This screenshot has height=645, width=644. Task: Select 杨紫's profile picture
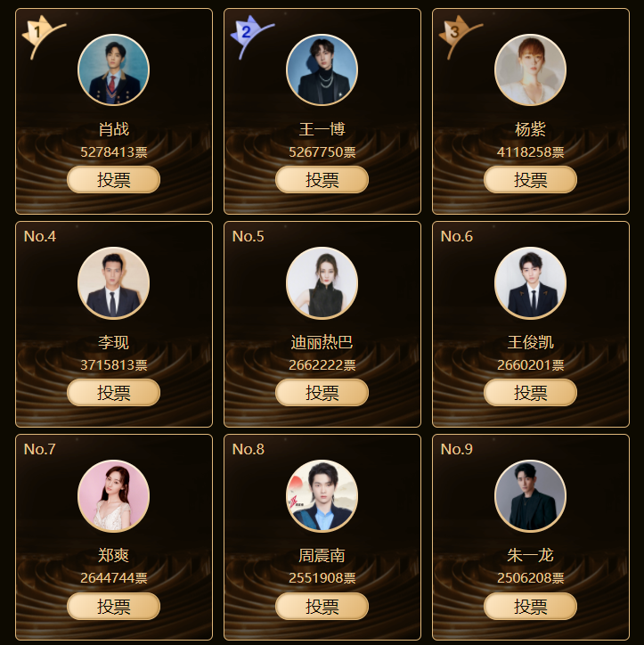pos(531,69)
